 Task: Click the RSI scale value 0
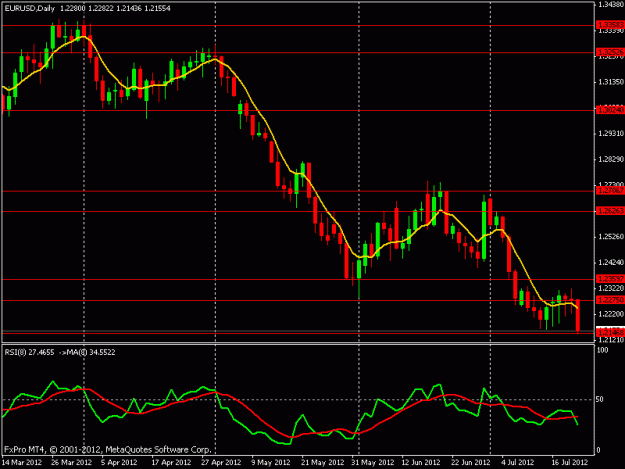(599, 450)
